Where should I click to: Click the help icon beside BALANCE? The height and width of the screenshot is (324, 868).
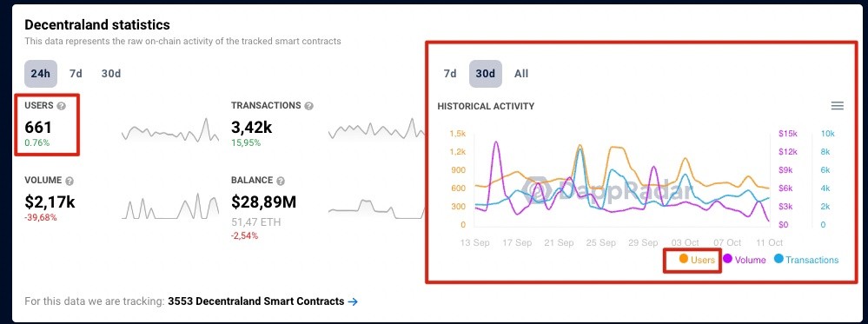[281, 181]
